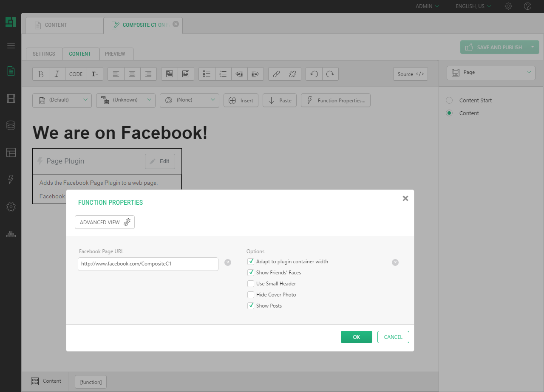The image size is (544, 392).
Task: Switch to the SETTINGS tab
Action: (44, 54)
